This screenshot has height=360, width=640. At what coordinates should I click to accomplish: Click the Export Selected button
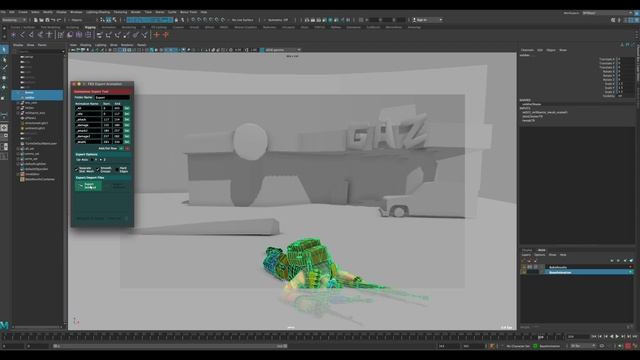(x=89, y=186)
